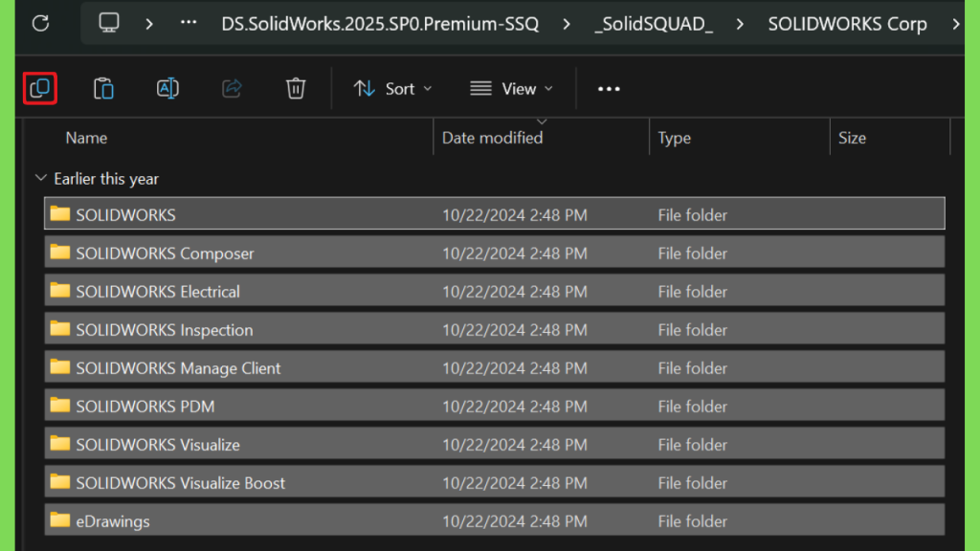Viewport: 980px width, 551px height.
Task: Click the Delete trash icon
Action: pyautogui.click(x=296, y=88)
